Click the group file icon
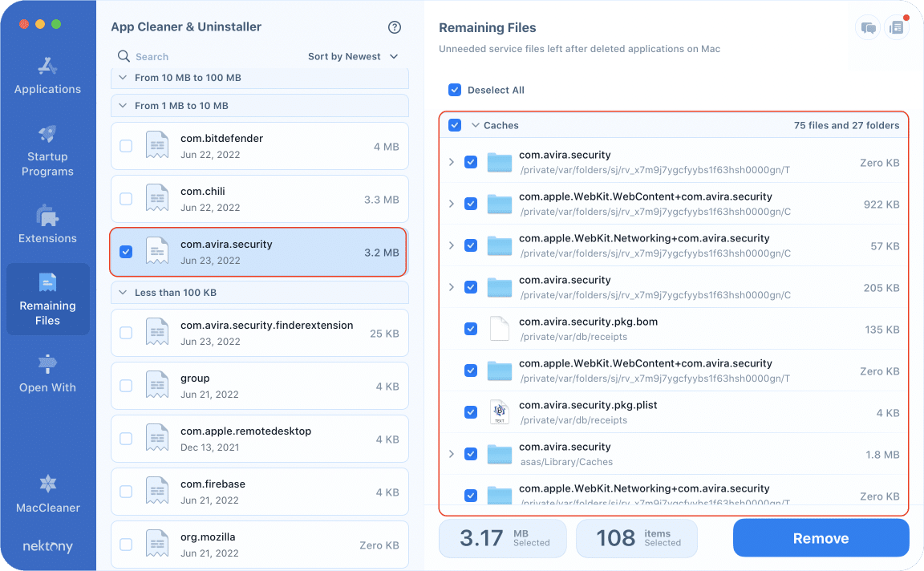924x571 pixels. point(157,386)
